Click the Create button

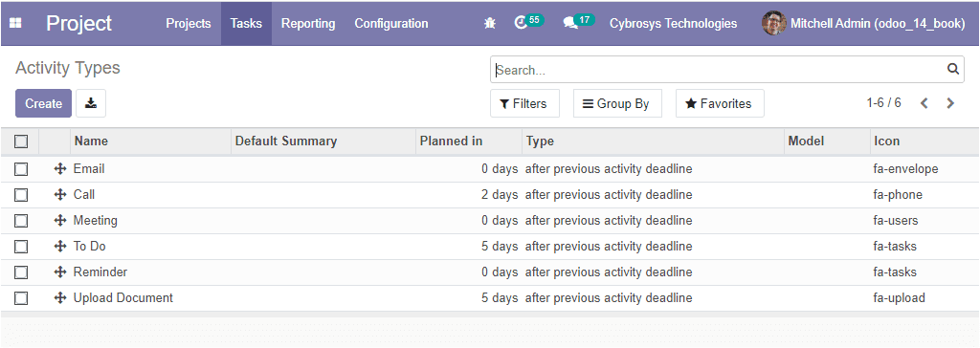(x=43, y=103)
